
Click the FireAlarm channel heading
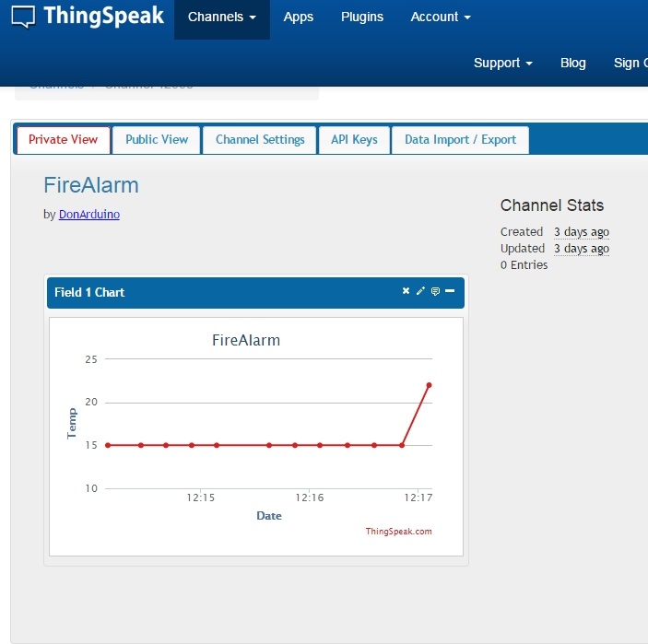91,185
